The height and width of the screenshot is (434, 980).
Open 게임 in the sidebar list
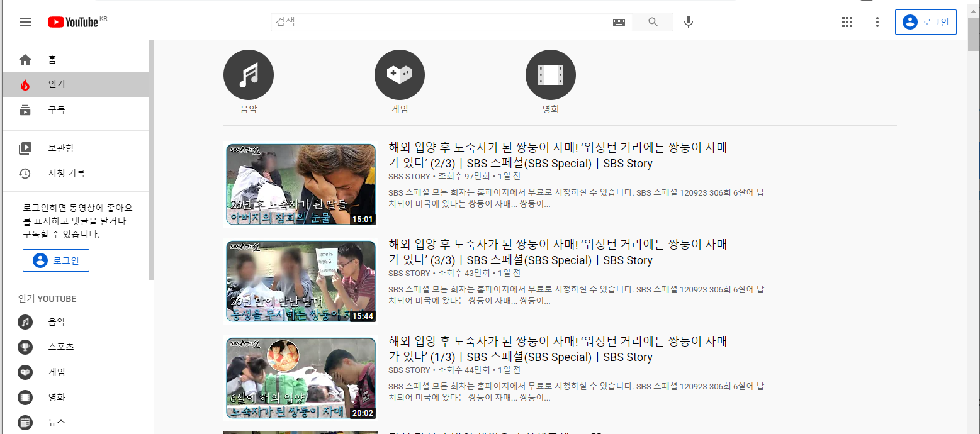point(76,372)
